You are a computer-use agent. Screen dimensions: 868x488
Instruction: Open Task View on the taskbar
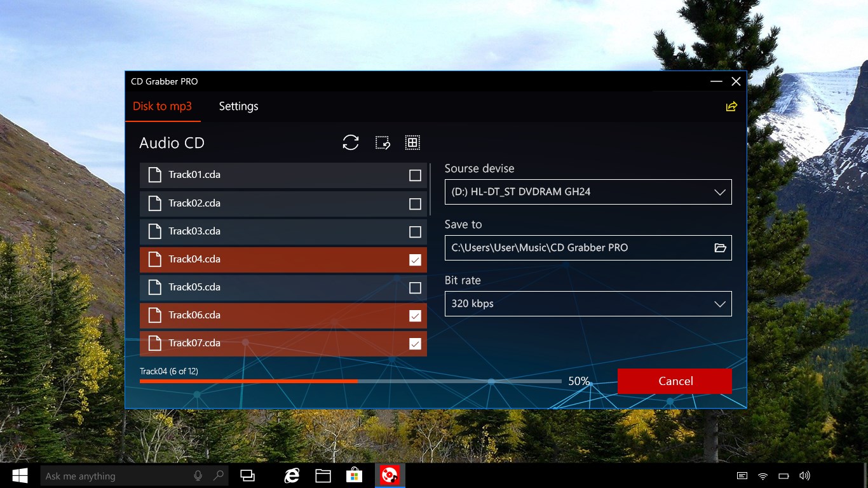[x=247, y=475]
